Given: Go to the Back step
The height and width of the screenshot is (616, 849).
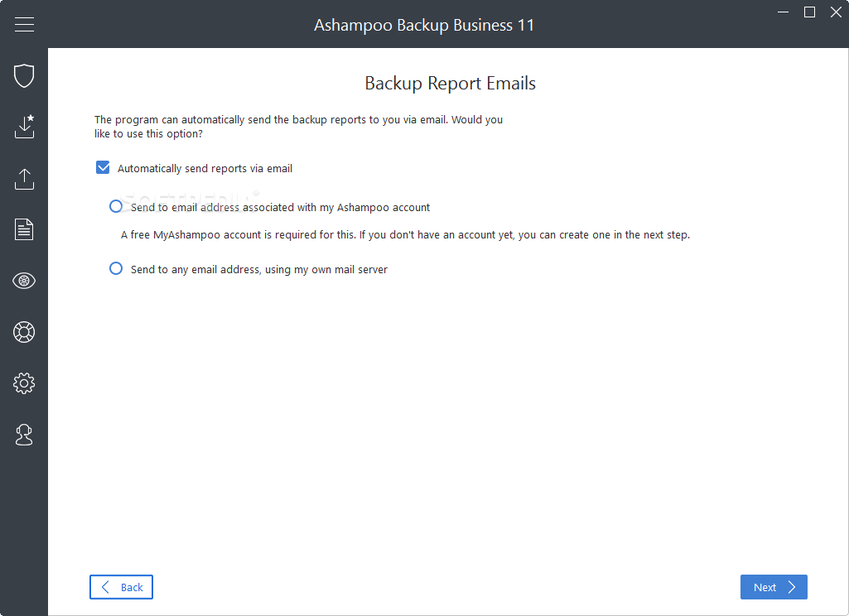Looking at the screenshot, I should click(x=121, y=587).
